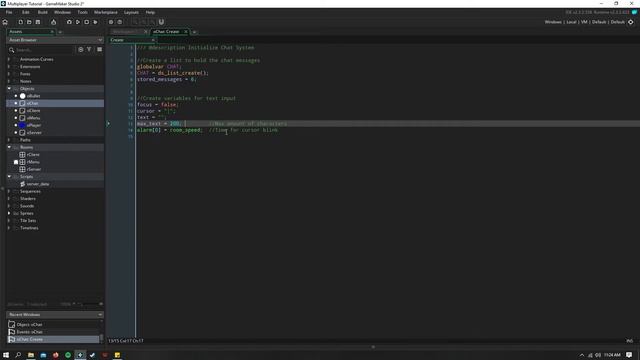Open the Build menu
The image size is (640, 360).
pos(42,12)
